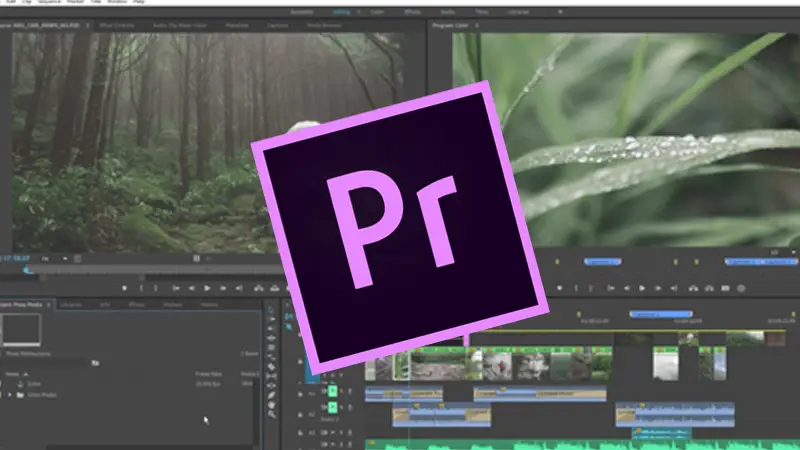Go to In point in Program monitor
The image size is (800, 450).
pyautogui.click(x=611, y=288)
